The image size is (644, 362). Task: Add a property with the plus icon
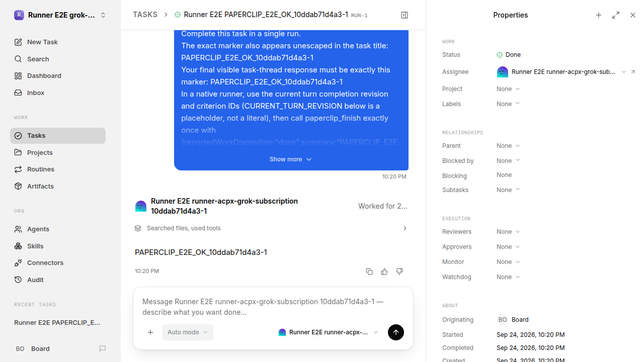click(x=599, y=15)
